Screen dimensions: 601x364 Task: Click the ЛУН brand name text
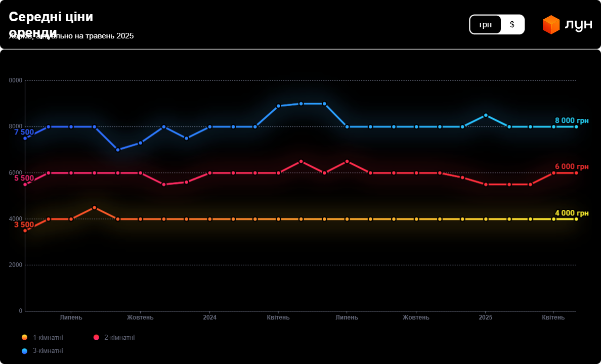[578, 25]
